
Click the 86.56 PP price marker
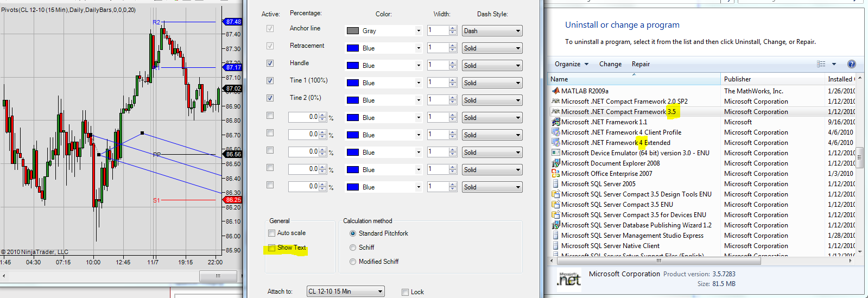click(233, 154)
